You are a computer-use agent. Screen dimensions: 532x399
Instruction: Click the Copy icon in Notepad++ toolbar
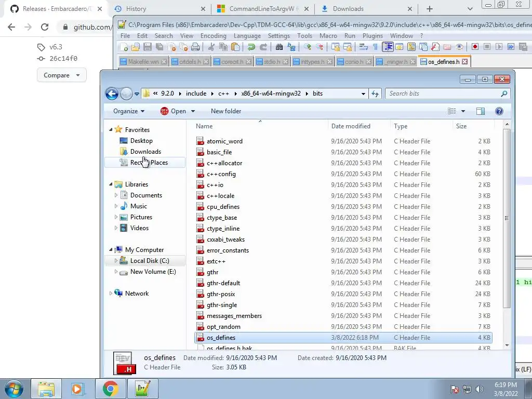pos(223,47)
